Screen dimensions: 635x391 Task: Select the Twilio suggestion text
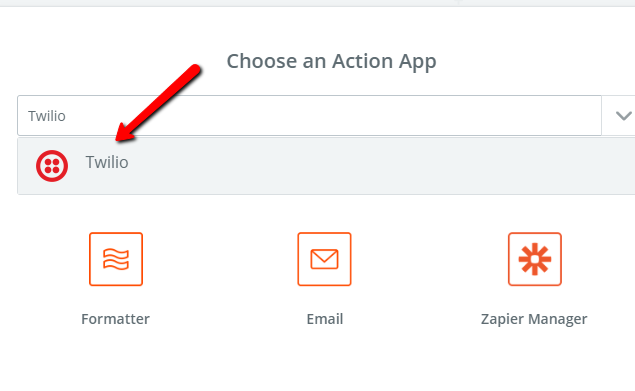click(x=107, y=162)
